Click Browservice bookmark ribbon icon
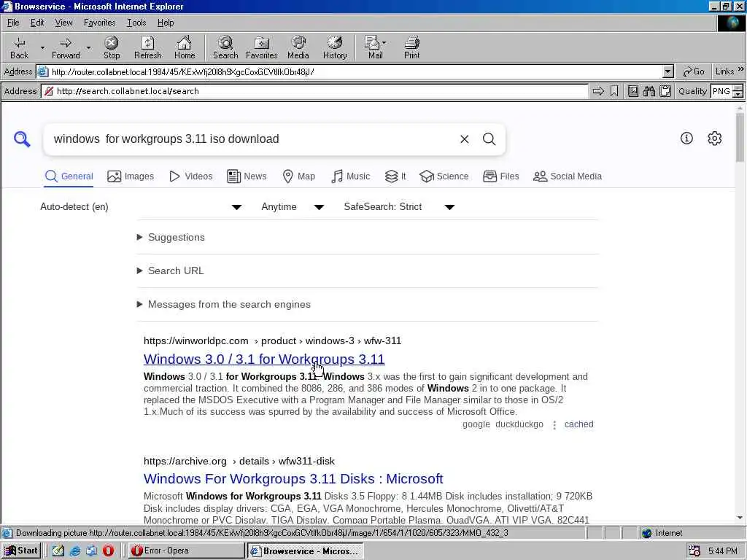The image size is (747, 560). (x=614, y=91)
